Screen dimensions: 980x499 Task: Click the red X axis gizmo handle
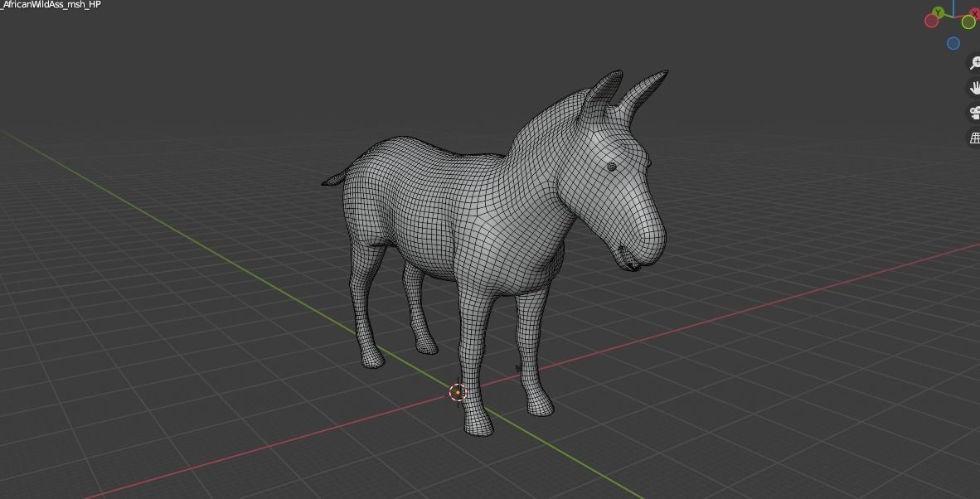(976, 14)
